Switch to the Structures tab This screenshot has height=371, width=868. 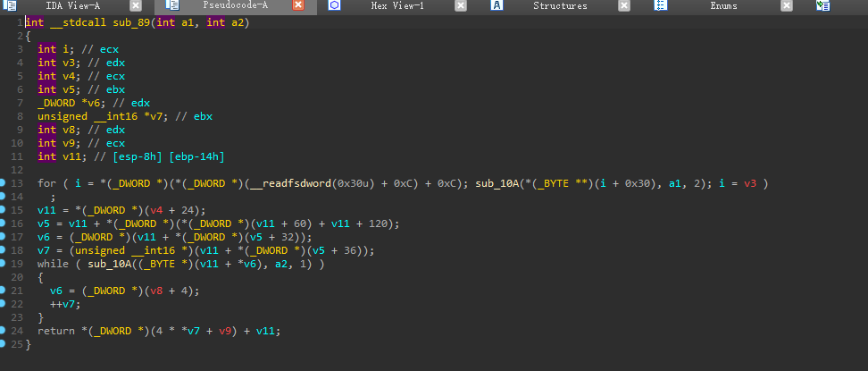click(x=560, y=5)
